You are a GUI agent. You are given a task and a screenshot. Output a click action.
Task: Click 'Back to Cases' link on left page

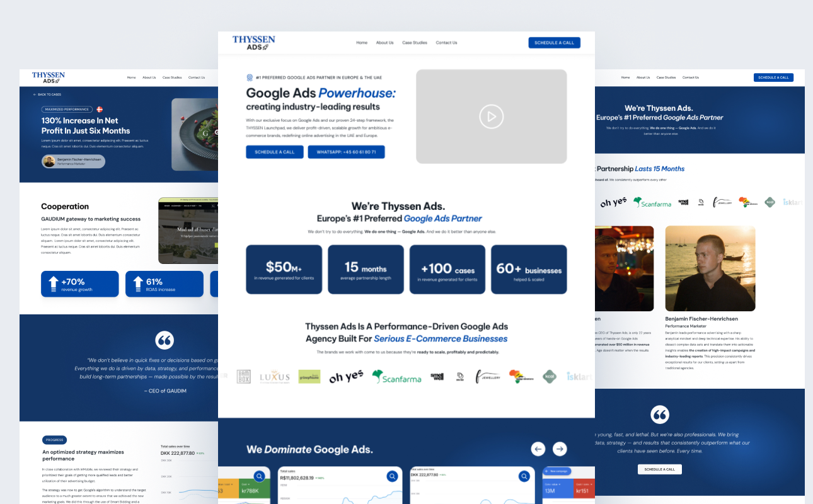[47, 94]
